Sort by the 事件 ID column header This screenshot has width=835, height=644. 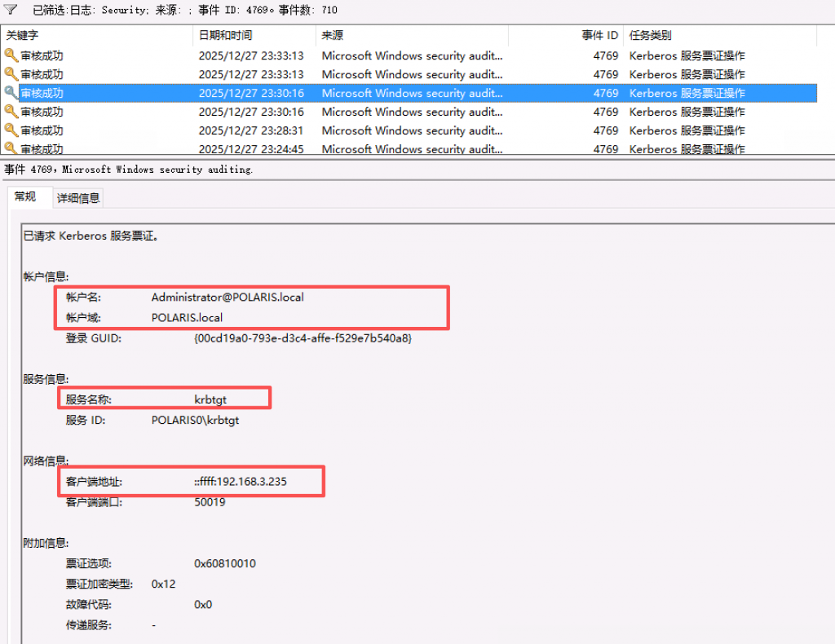coord(599,36)
